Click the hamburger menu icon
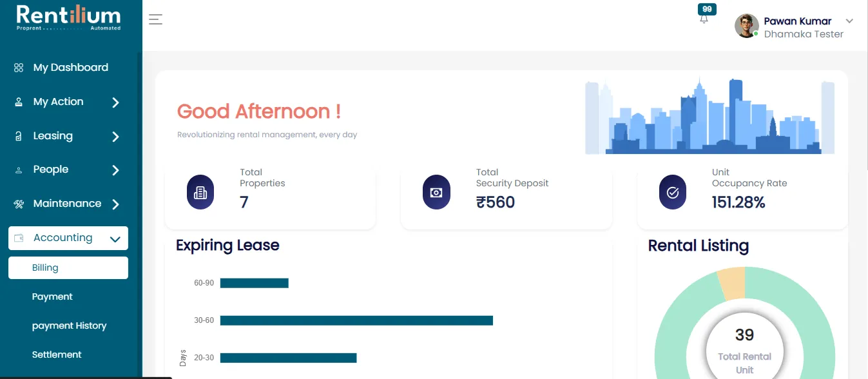868x379 pixels. (x=155, y=19)
